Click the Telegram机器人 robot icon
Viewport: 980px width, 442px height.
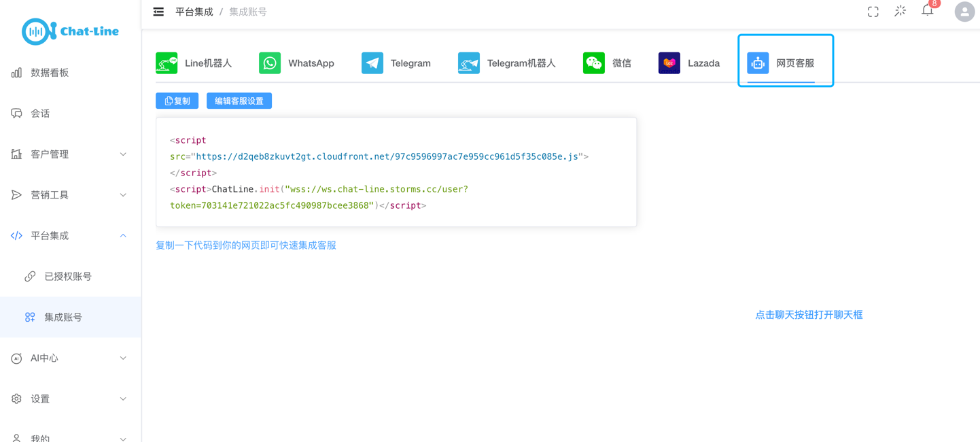pyautogui.click(x=469, y=63)
